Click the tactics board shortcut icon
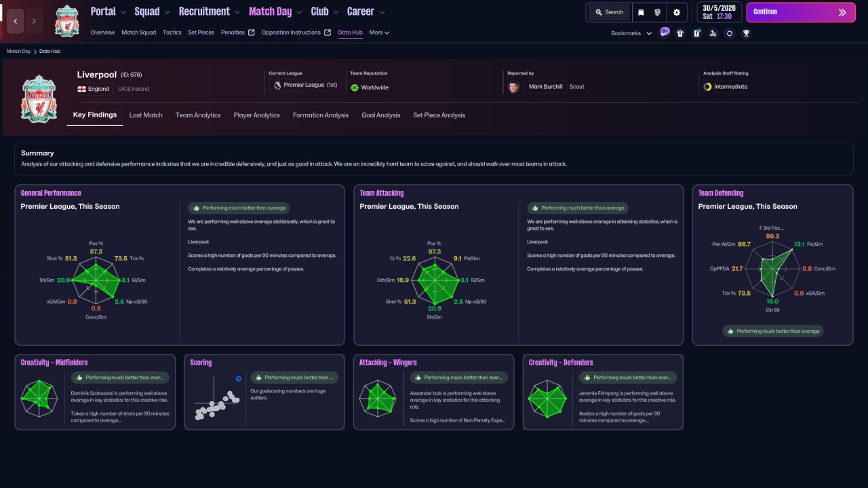The height and width of the screenshot is (488, 868). (696, 33)
